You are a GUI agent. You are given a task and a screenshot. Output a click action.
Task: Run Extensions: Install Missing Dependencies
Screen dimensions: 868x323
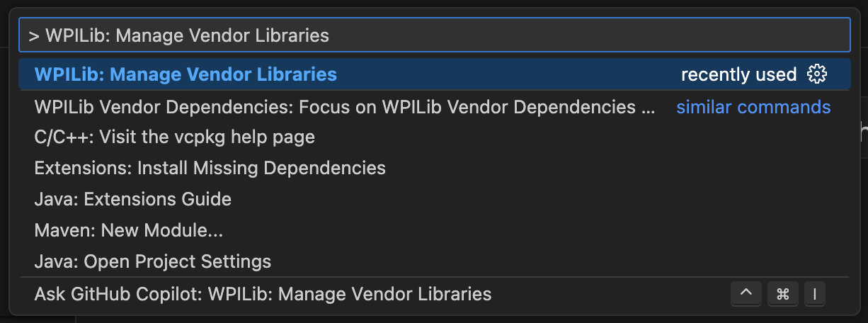click(210, 168)
